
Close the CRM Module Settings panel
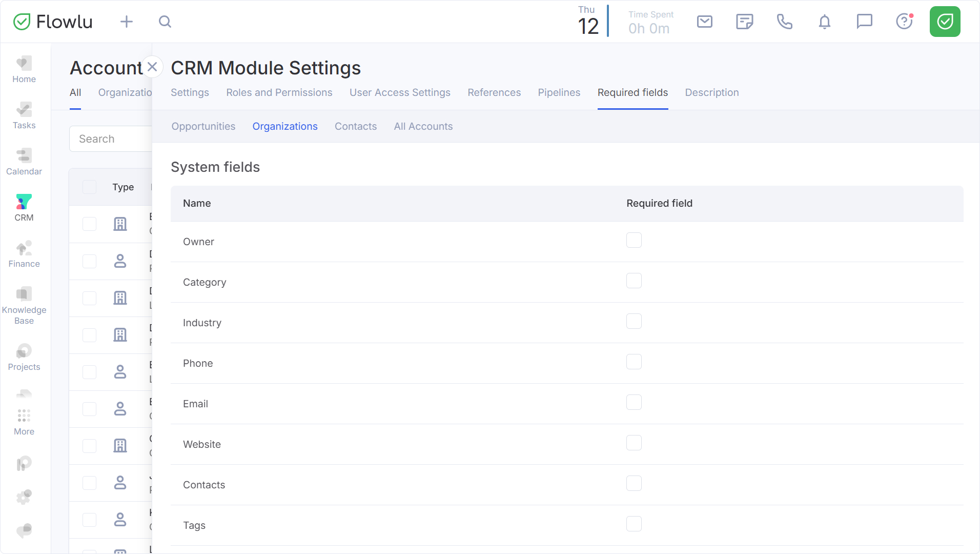pyautogui.click(x=152, y=67)
